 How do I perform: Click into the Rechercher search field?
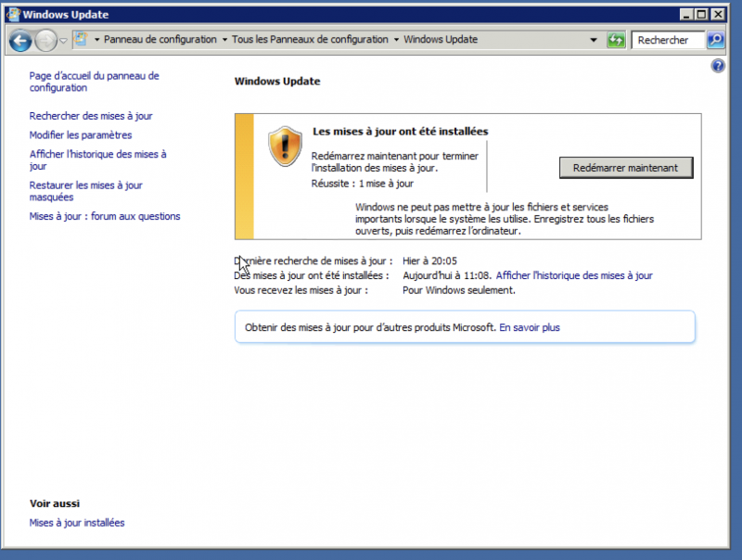pos(668,40)
